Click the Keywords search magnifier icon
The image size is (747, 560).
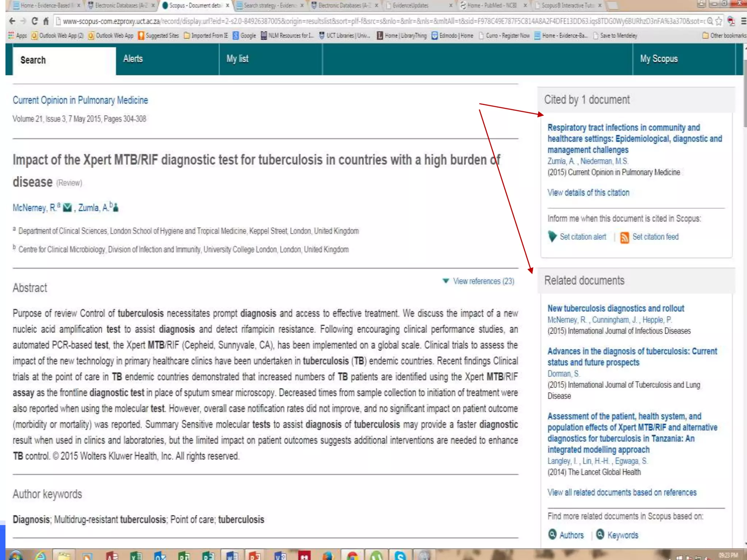click(x=600, y=534)
